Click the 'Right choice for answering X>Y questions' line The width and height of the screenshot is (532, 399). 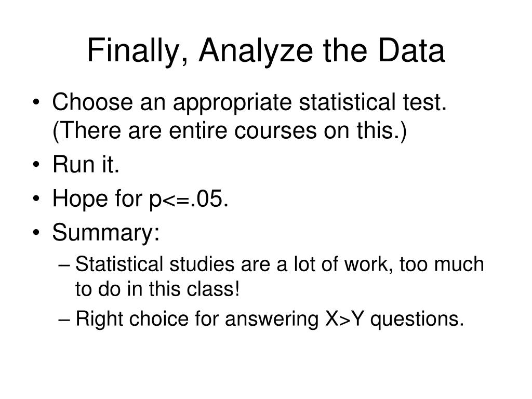point(270,320)
